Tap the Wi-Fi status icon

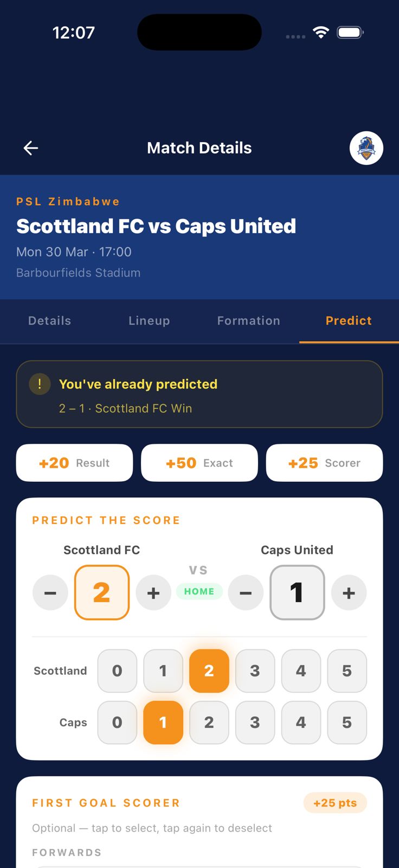321,32
